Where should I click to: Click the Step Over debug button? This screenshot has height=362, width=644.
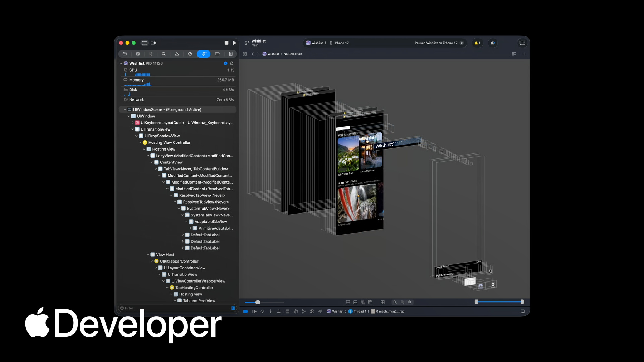click(263, 312)
